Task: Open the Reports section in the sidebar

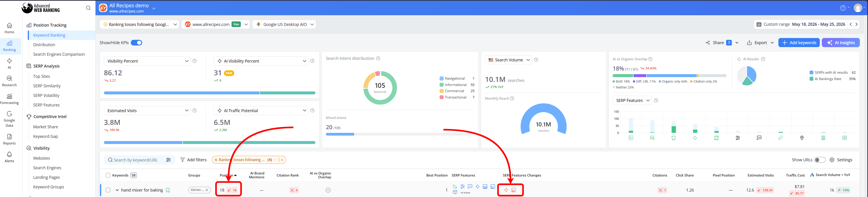Action: [x=9, y=139]
